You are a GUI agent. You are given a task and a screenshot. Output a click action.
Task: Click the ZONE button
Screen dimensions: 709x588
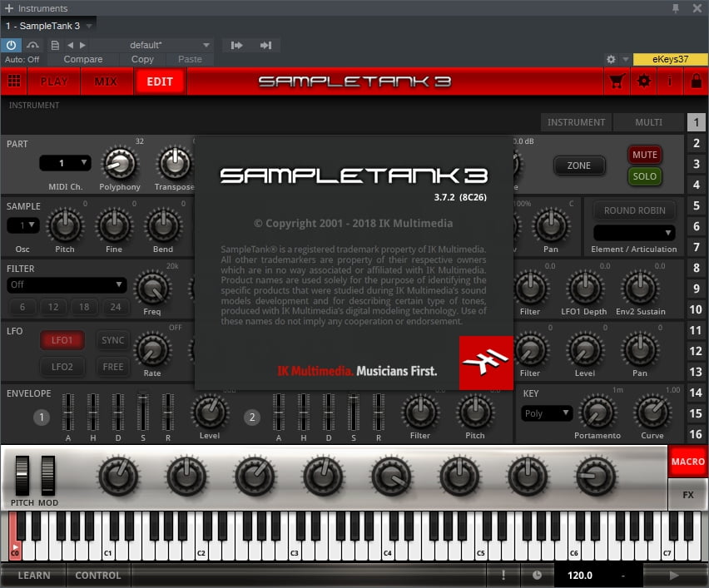579,166
